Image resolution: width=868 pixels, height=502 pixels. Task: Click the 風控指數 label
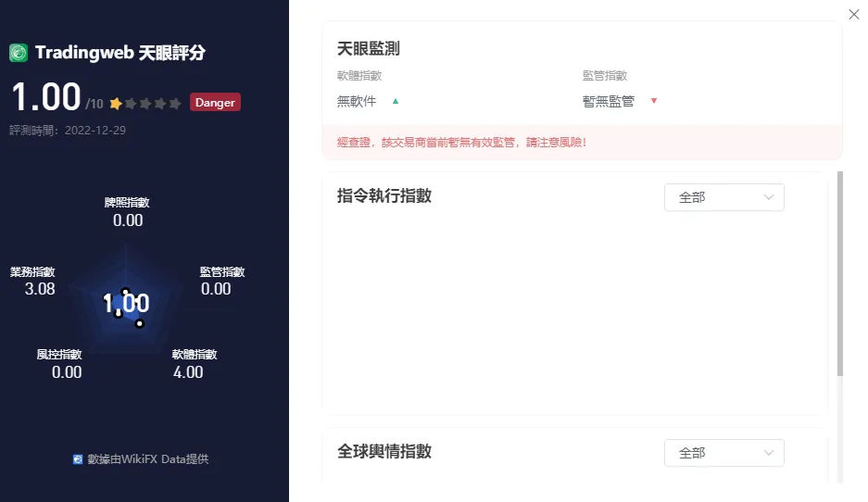pos(59,354)
